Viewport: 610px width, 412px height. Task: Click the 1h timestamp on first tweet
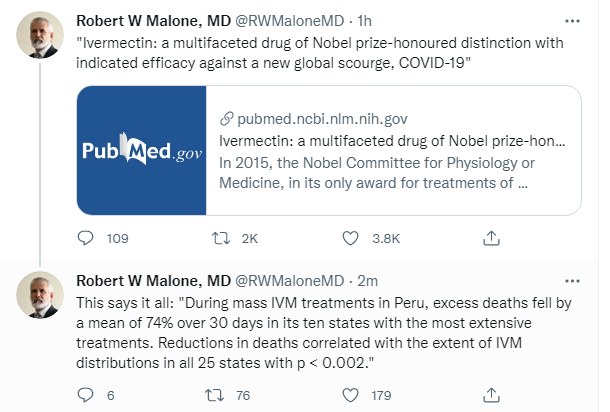(x=365, y=21)
